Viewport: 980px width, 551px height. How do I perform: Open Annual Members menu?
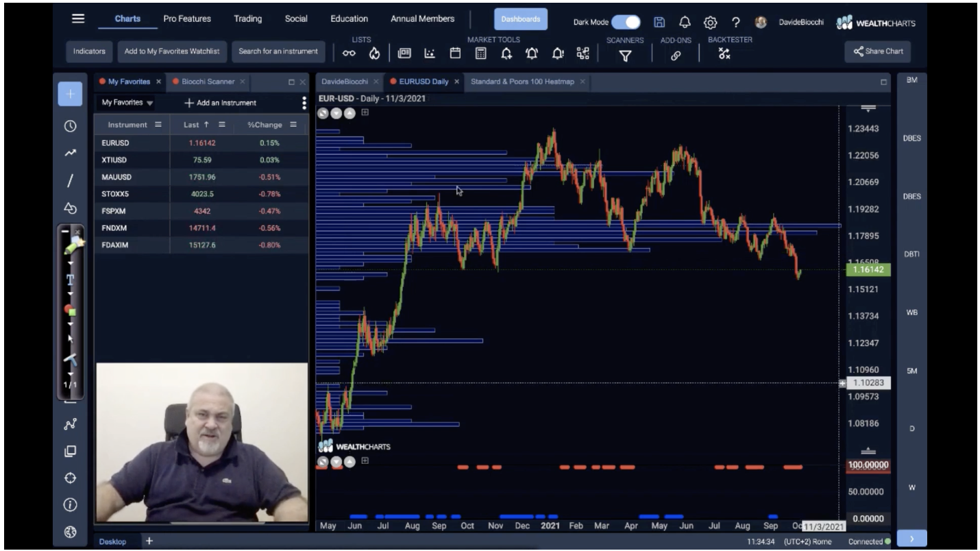pos(422,19)
